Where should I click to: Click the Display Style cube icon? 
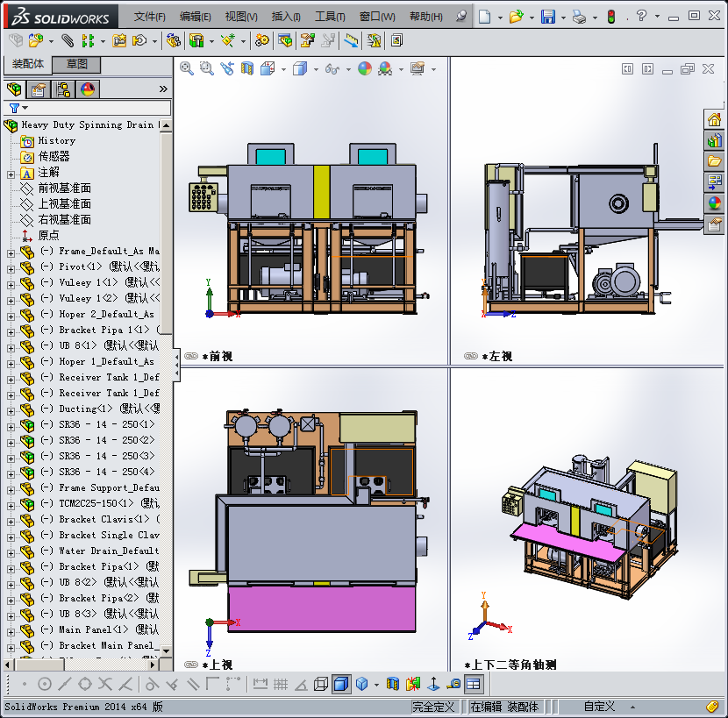tap(300, 68)
